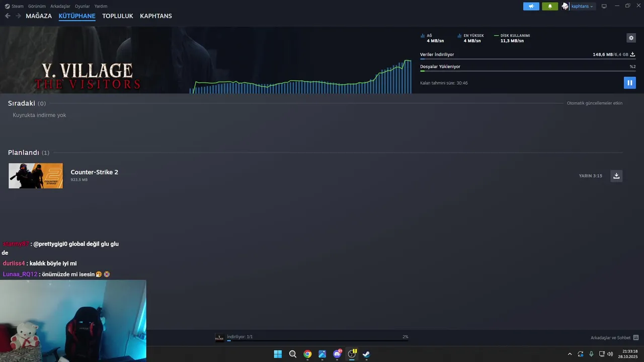This screenshot has width=644, height=362.
Task: Click the download icon beside 6,4 GB
Action: point(633,54)
